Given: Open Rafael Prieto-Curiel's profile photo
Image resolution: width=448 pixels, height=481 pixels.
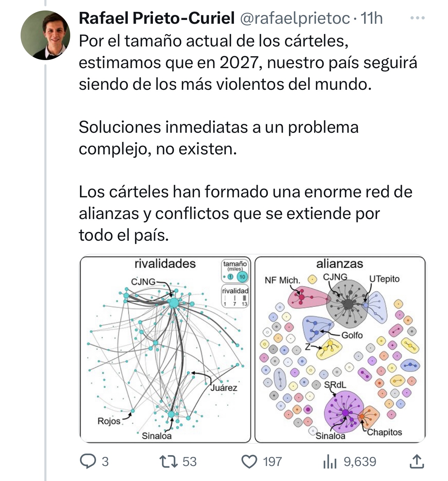Looking at the screenshot, I should pos(45,35).
